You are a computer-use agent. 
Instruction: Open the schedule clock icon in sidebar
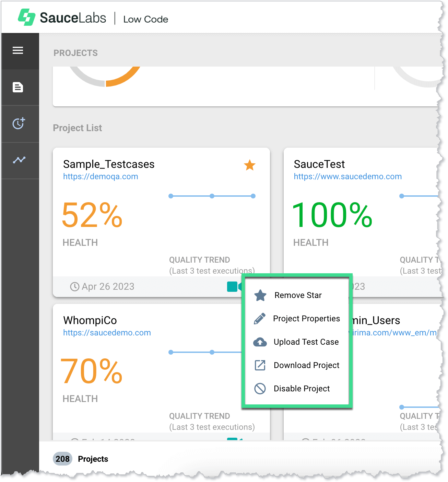(x=19, y=123)
